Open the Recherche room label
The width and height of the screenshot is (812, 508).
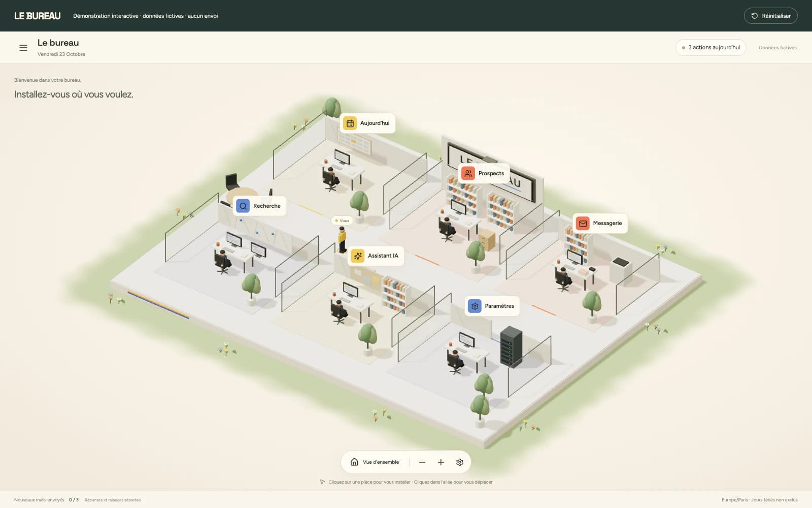259,206
